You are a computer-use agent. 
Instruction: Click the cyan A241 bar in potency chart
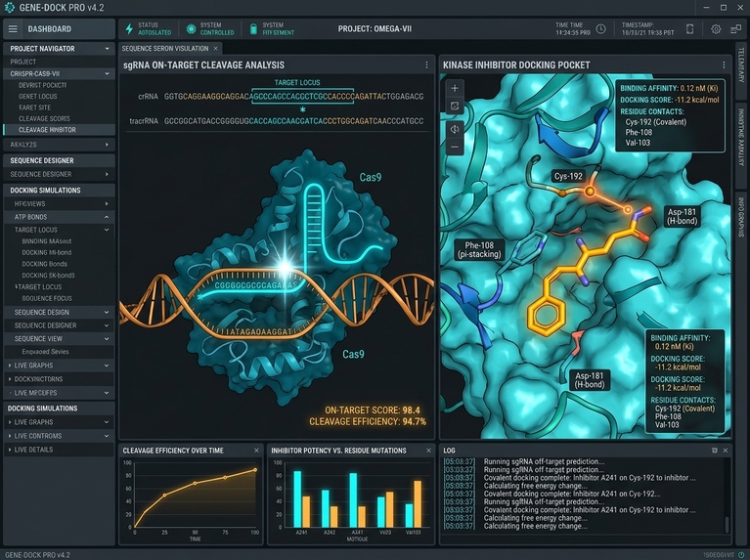point(297,498)
